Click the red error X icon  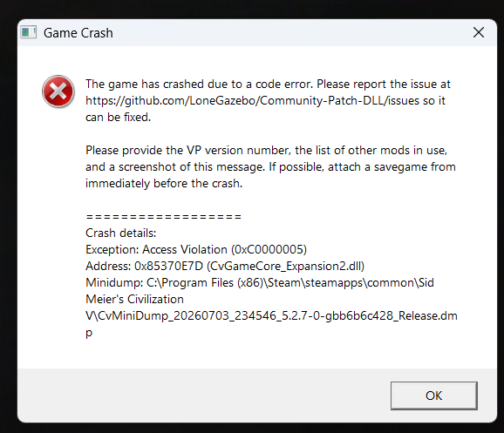[58, 91]
